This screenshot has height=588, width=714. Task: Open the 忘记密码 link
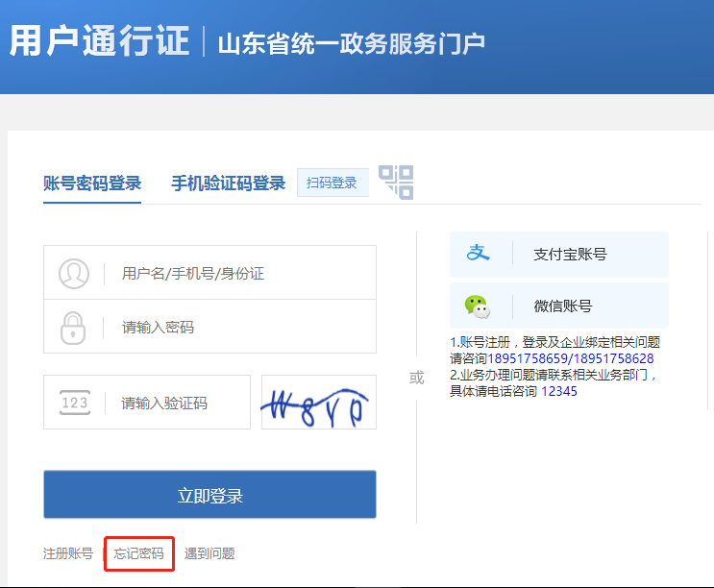click(x=139, y=553)
